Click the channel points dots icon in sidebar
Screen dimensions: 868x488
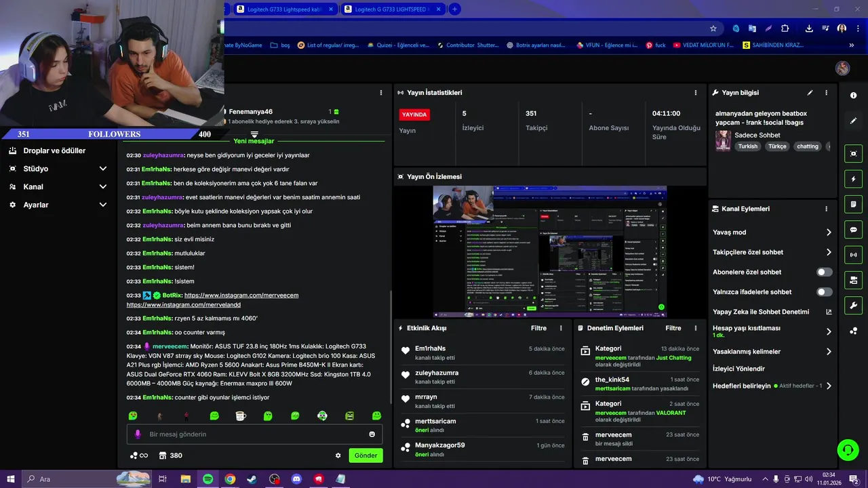click(x=853, y=331)
